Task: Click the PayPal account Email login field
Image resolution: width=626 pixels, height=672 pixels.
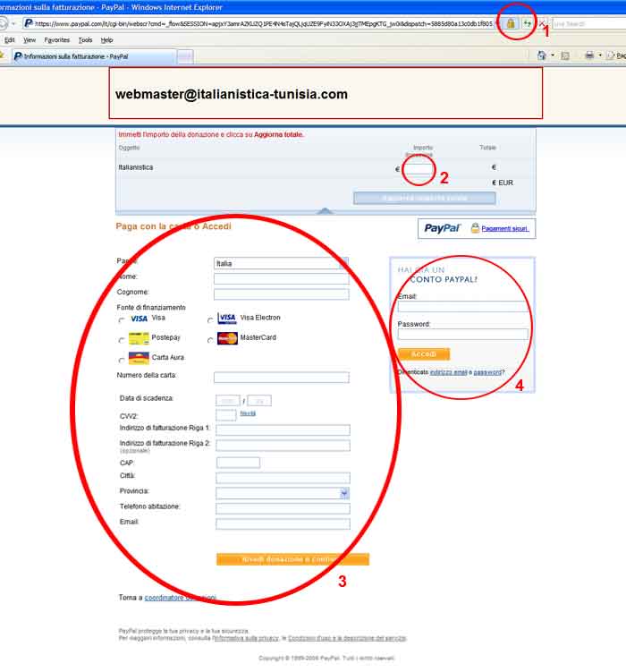Action: coord(463,307)
